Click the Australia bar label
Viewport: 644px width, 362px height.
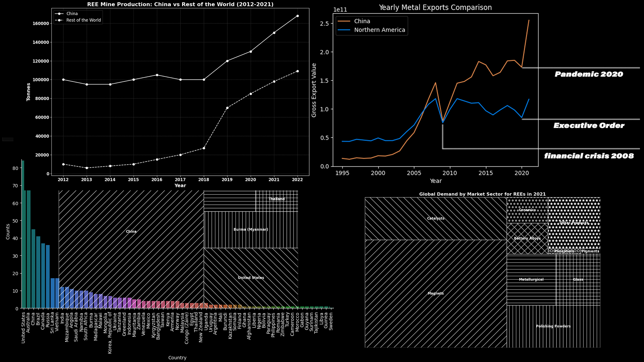point(28,323)
